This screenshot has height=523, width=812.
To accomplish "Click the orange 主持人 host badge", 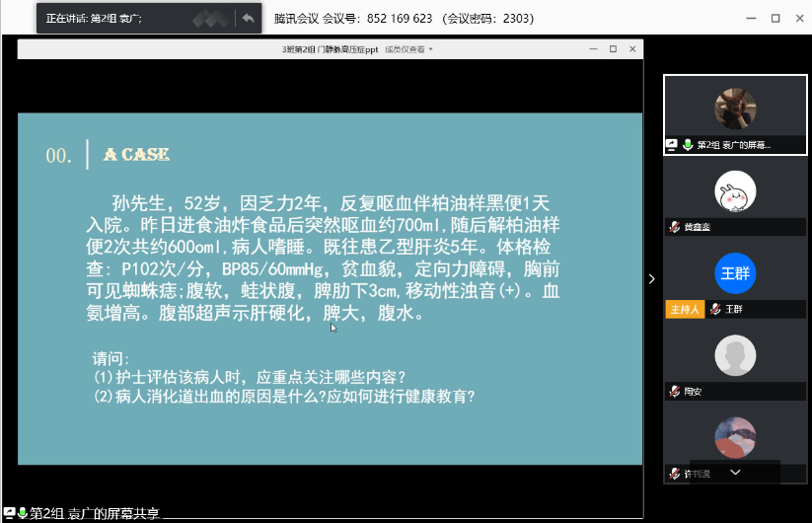I will 685,309.
